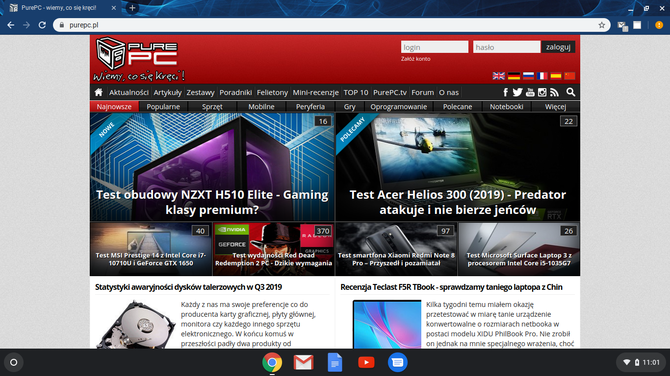This screenshot has height=376, width=670.
Task: Open Recenzja Teclast F5R TBook headline
Action: 451,287
